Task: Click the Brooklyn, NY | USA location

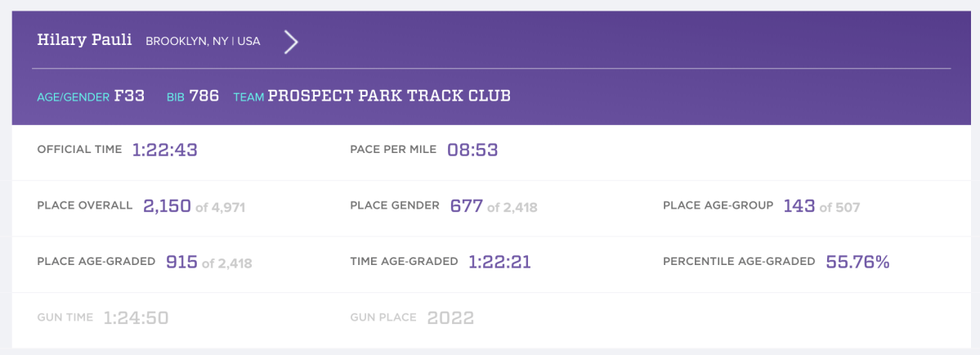Action: click(x=203, y=41)
